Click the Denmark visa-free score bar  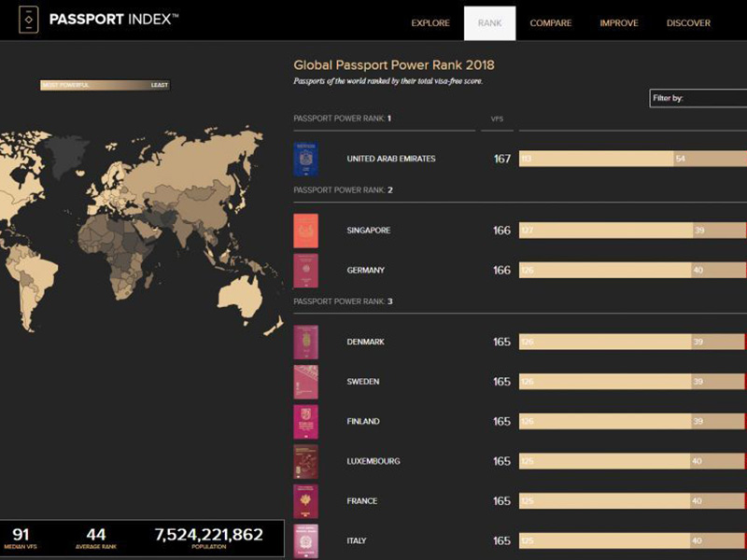[x=633, y=342]
